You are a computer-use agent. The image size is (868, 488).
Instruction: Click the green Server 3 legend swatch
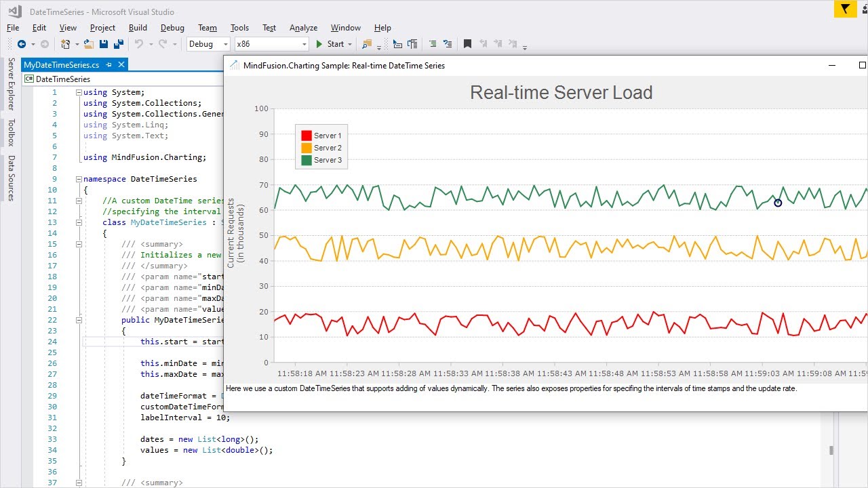tap(307, 160)
